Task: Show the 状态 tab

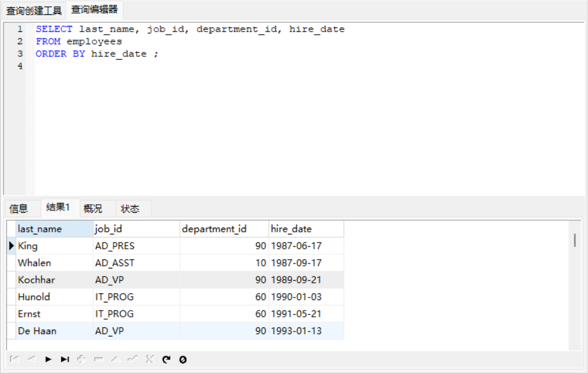Action: (130, 208)
